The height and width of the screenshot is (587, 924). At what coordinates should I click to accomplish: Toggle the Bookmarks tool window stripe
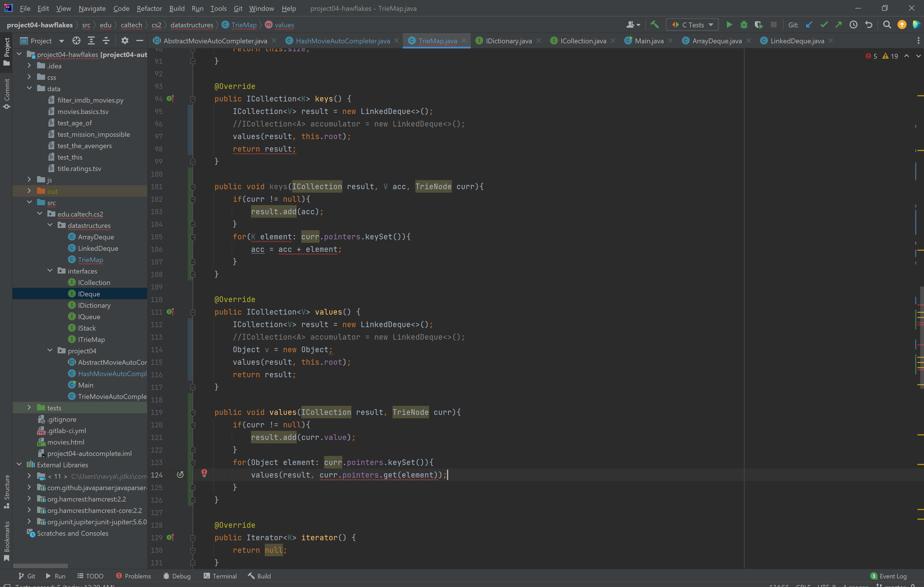[7, 541]
